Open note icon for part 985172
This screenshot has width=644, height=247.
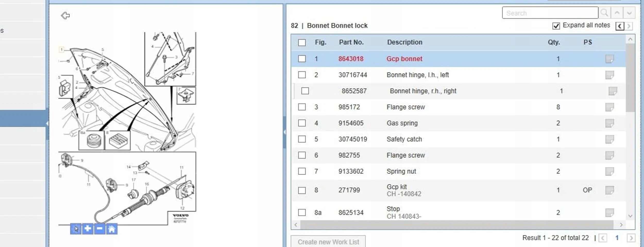click(x=609, y=107)
